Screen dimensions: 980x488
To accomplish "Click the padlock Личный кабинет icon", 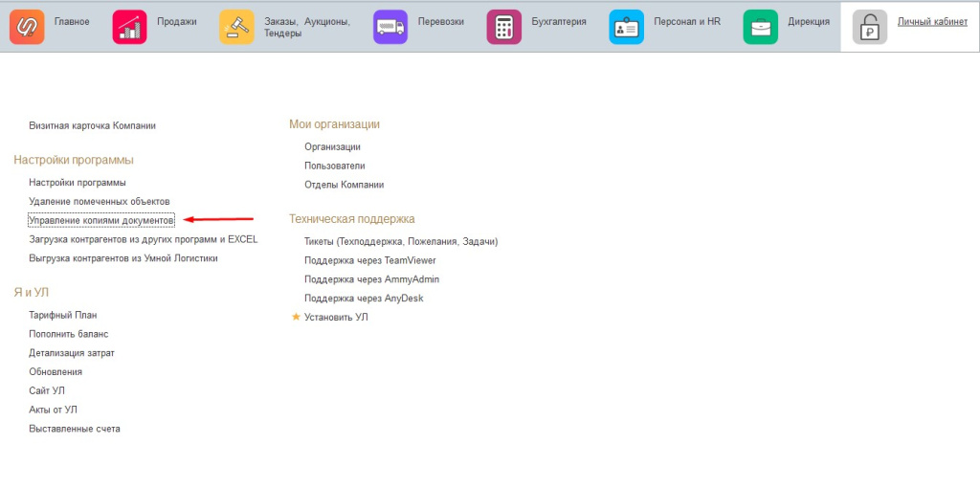I will coord(870,27).
